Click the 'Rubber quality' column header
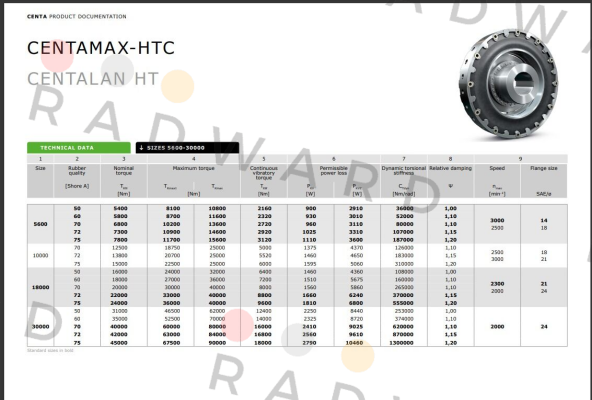The width and height of the screenshot is (592, 400). pyautogui.click(x=77, y=170)
